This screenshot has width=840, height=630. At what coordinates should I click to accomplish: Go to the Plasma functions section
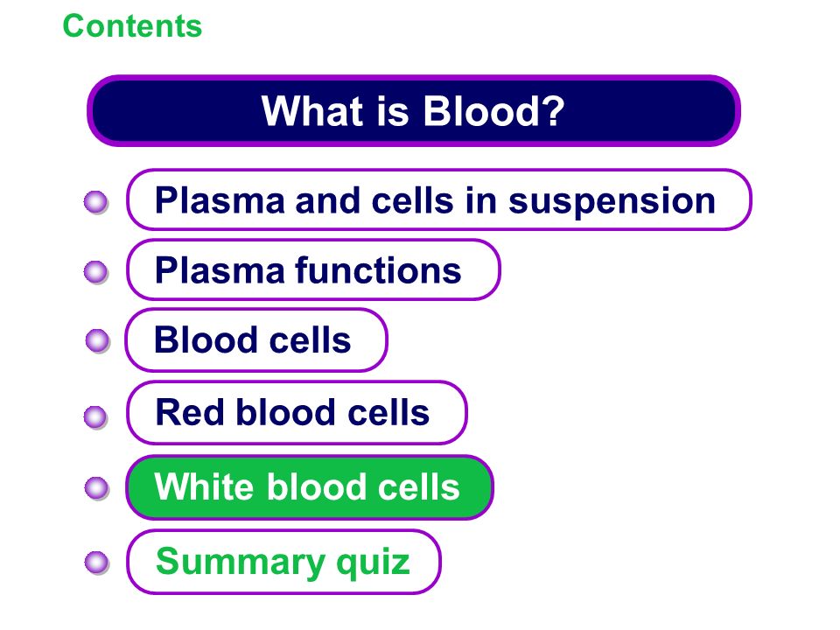pyautogui.click(x=313, y=269)
